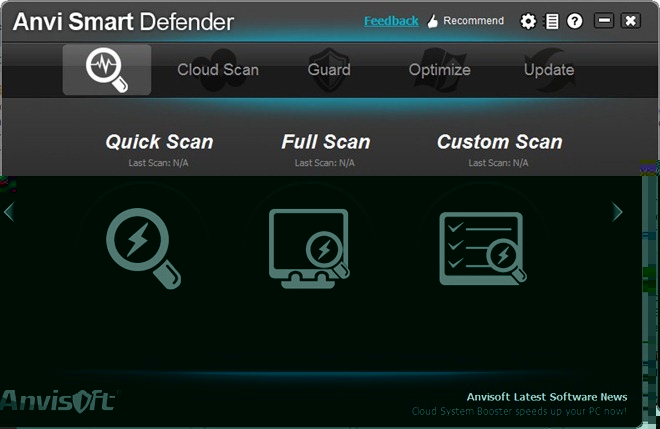Show previous scan options with left arrow

[9, 212]
